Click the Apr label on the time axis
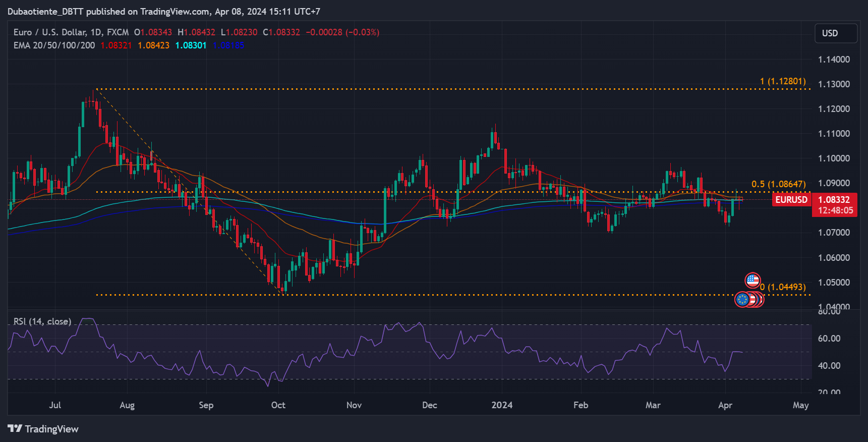Screen dimensions: 868x442 [725, 405]
